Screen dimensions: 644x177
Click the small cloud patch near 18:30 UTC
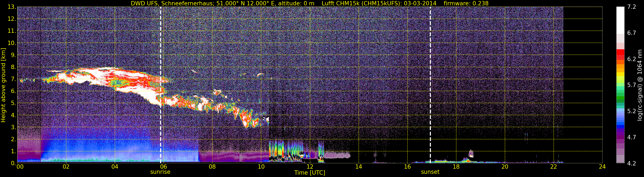pos(471,153)
